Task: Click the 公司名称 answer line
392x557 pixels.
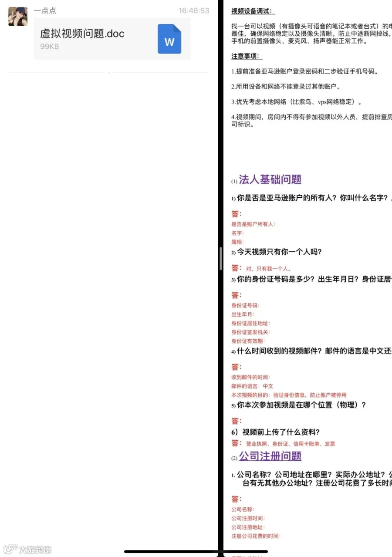Action: point(243,509)
